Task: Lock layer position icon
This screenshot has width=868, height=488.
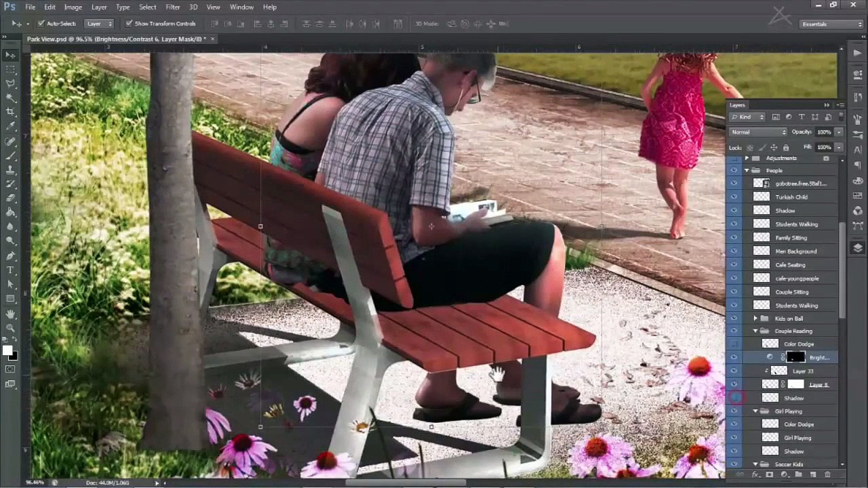Action: coord(774,147)
